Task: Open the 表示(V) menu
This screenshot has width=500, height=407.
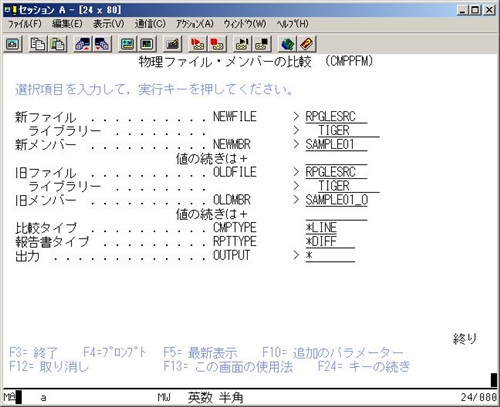Action: point(109,24)
